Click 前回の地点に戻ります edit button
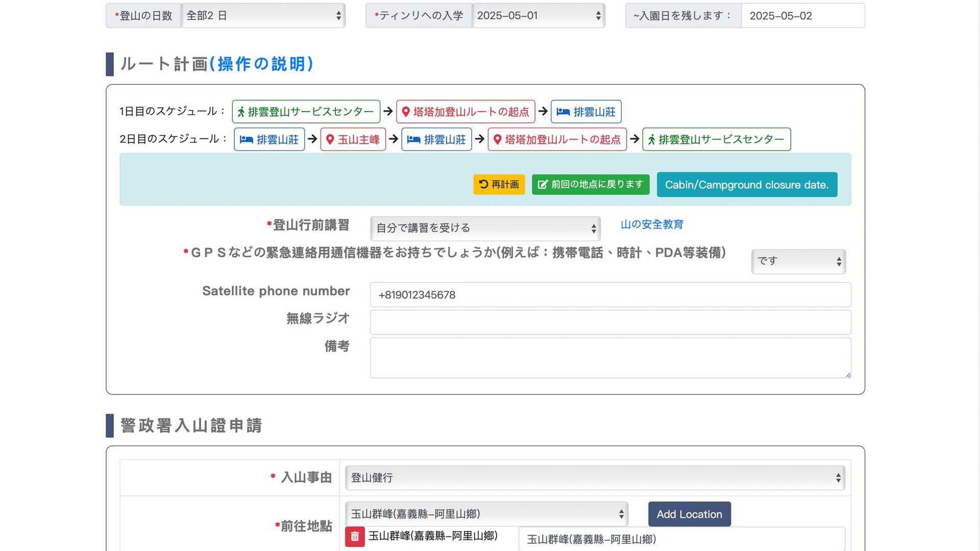The width and height of the screenshot is (980, 551). pos(591,185)
